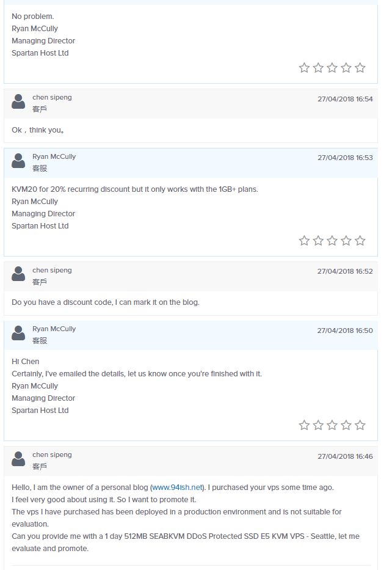392x570 pixels.
Task: Click the "Ok, think you" message text
Action: point(38,130)
